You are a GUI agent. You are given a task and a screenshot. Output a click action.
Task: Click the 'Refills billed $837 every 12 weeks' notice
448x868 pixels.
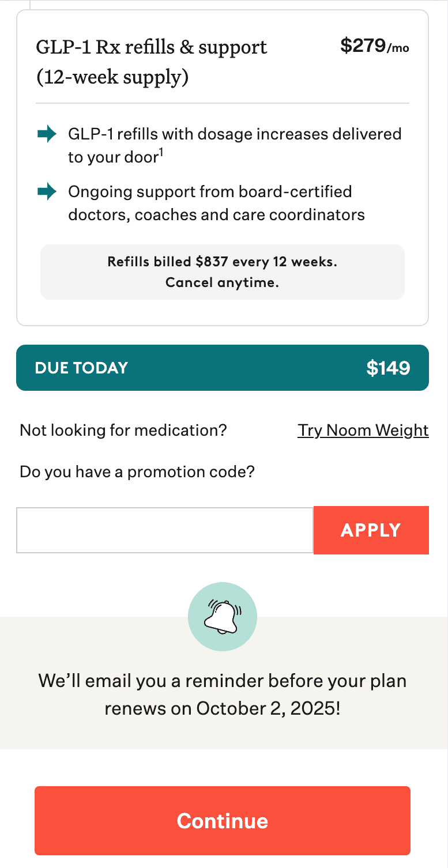[x=223, y=262]
